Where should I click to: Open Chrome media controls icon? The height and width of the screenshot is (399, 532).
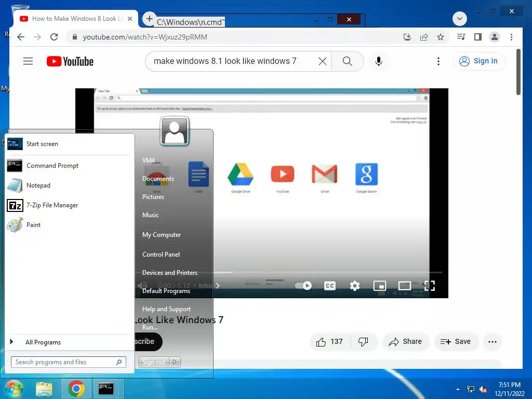coord(461,37)
